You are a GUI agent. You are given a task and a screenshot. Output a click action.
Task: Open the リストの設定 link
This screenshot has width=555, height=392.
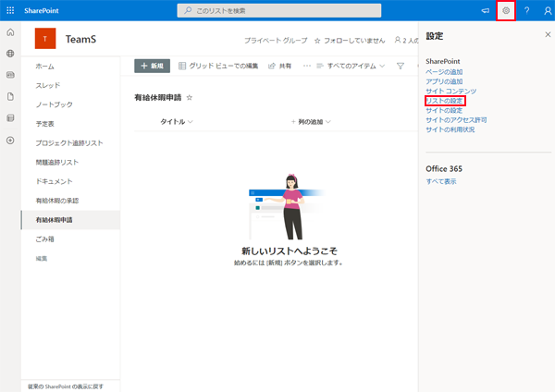pyautogui.click(x=445, y=101)
